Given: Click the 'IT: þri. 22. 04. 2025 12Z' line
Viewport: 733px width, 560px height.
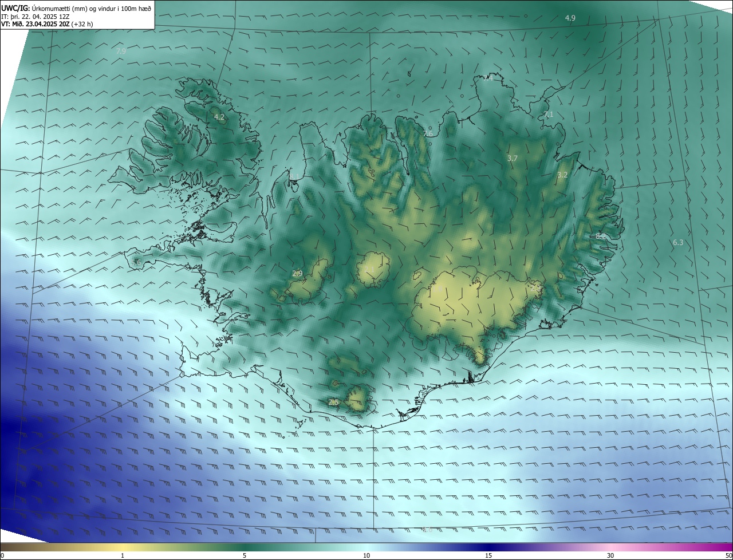Looking at the screenshot, I should click(36, 16).
